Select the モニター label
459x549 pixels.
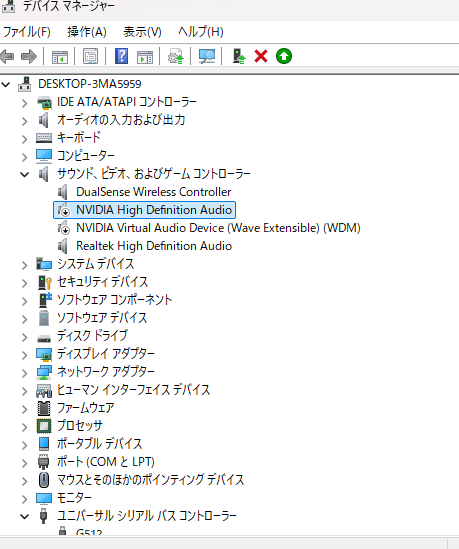74,498
